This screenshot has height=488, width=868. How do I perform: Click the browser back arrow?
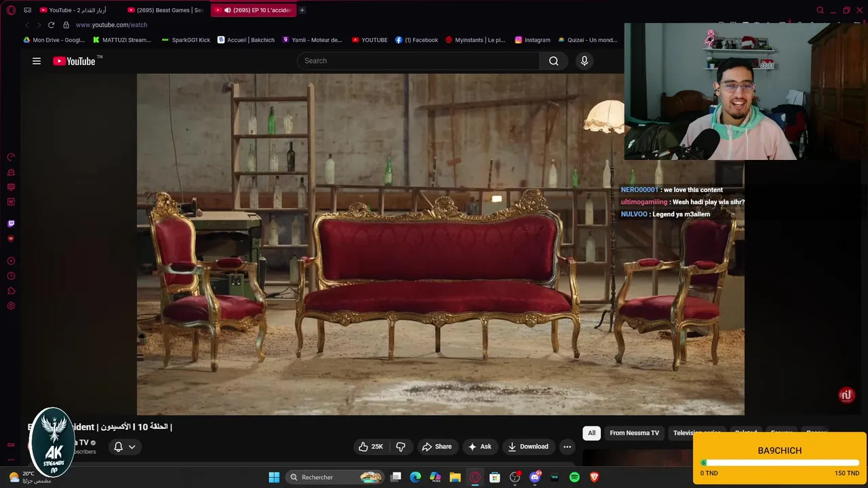pos(27,25)
